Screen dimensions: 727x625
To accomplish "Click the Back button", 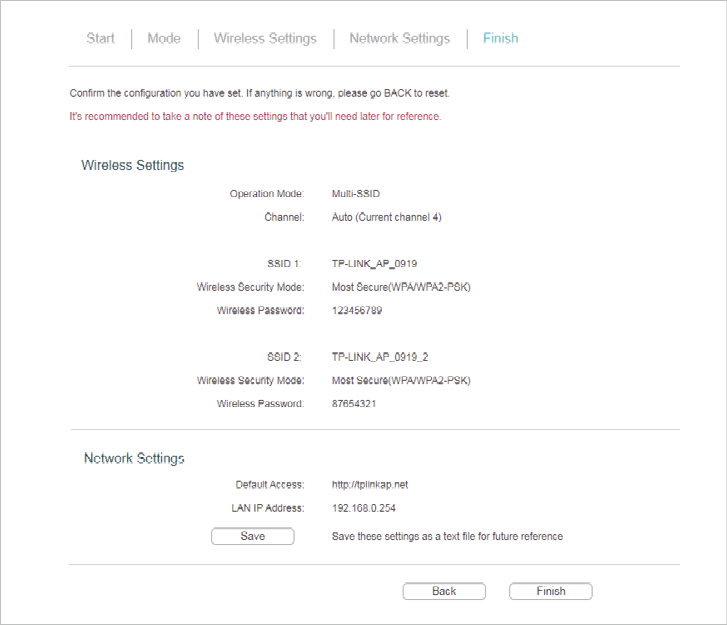I will pos(444,591).
